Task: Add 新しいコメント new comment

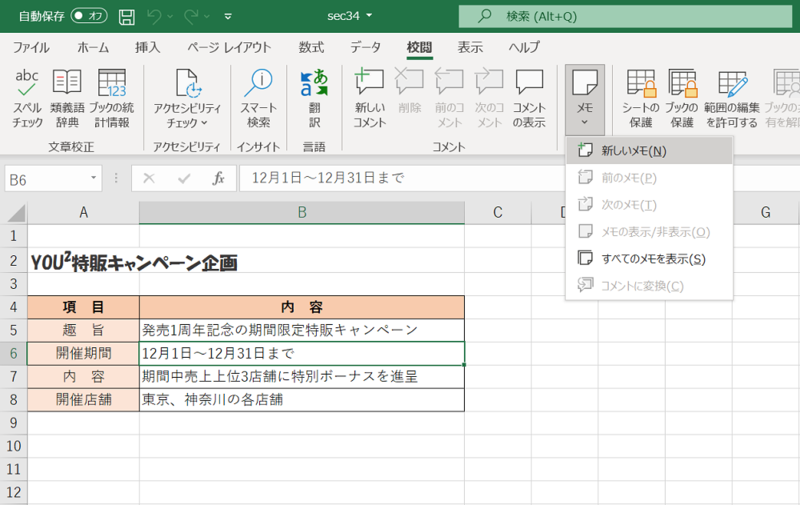Action: click(370, 98)
